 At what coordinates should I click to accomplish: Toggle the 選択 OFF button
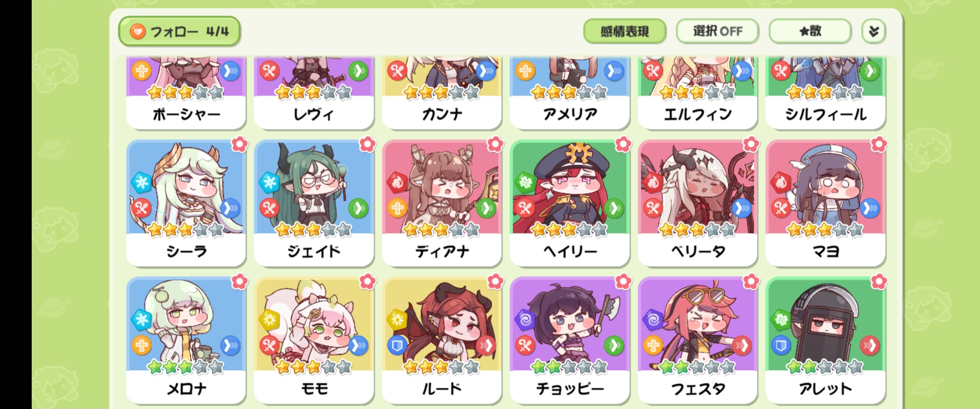[x=717, y=31]
